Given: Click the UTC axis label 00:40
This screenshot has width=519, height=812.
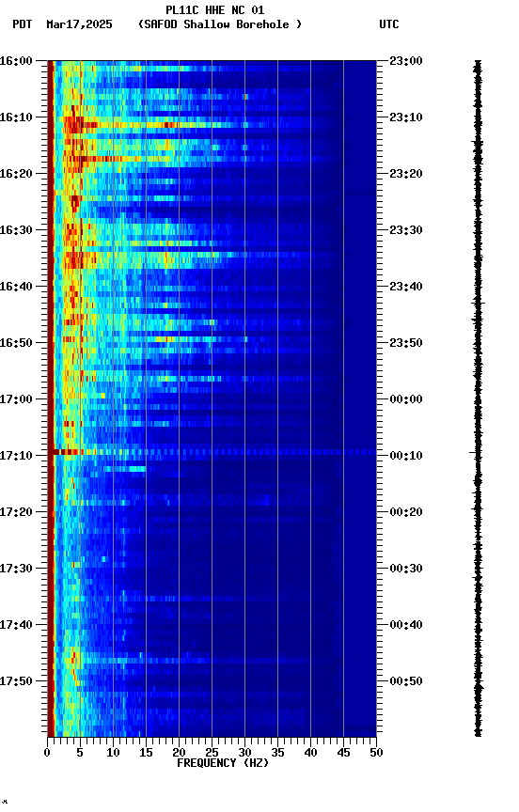Looking at the screenshot, I should click(406, 625).
